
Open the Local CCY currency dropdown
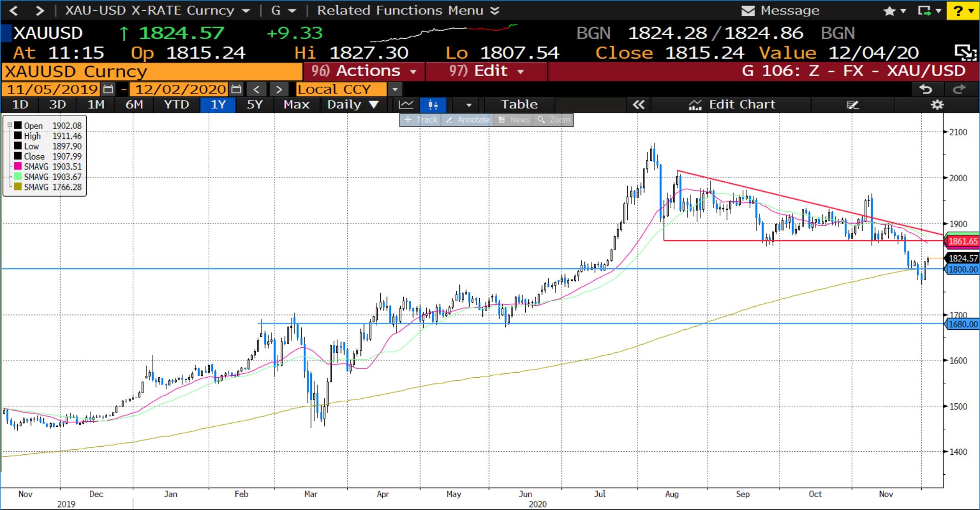point(395,89)
